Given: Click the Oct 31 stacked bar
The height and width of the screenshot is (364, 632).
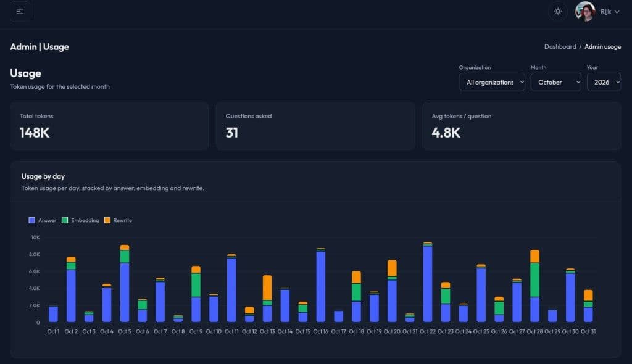Looking at the screenshot, I should [x=588, y=306].
